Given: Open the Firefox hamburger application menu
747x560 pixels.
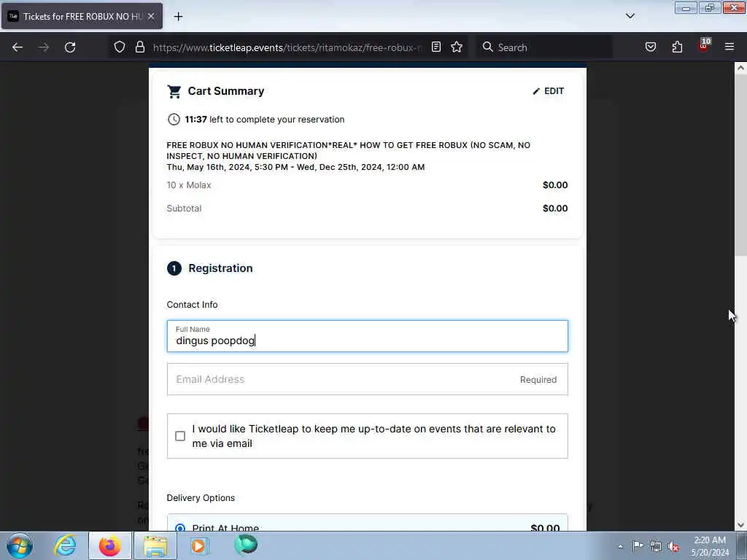Looking at the screenshot, I should [729, 47].
